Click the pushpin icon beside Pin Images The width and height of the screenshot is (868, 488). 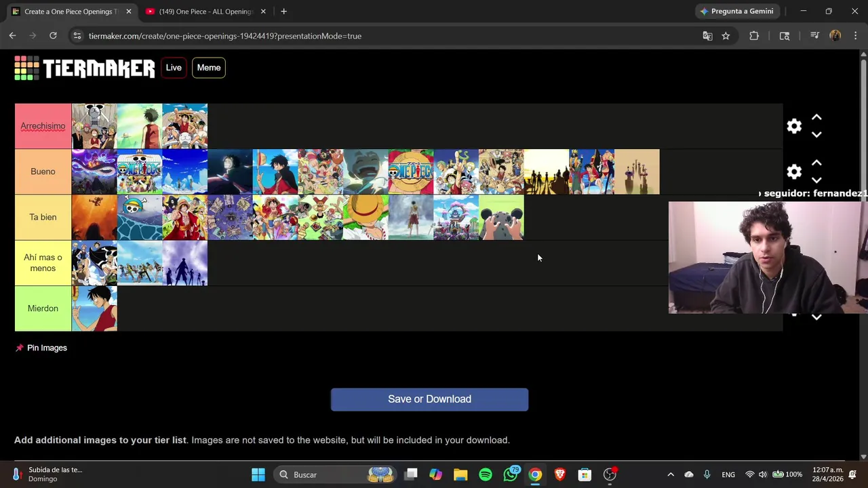tap(19, 348)
